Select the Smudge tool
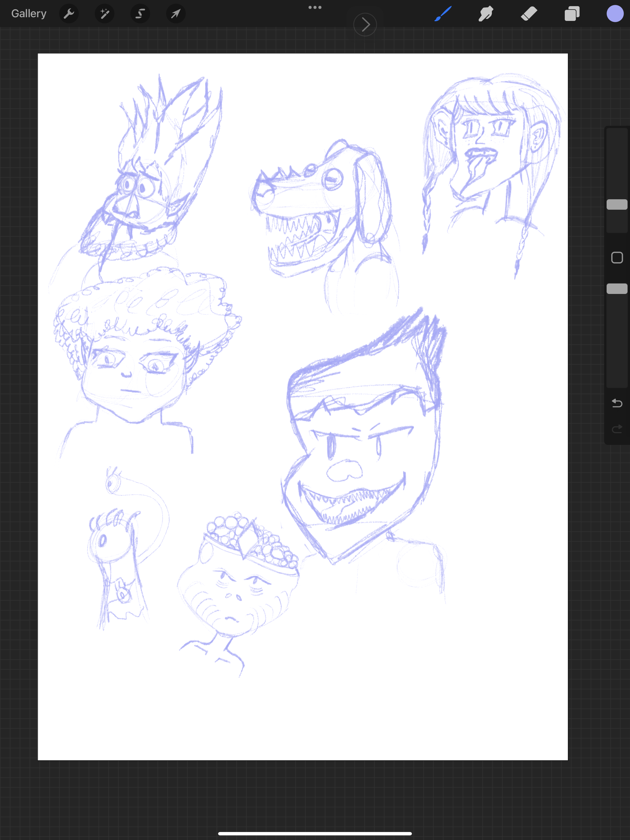The height and width of the screenshot is (840, 630). click(x=486, y=14)
